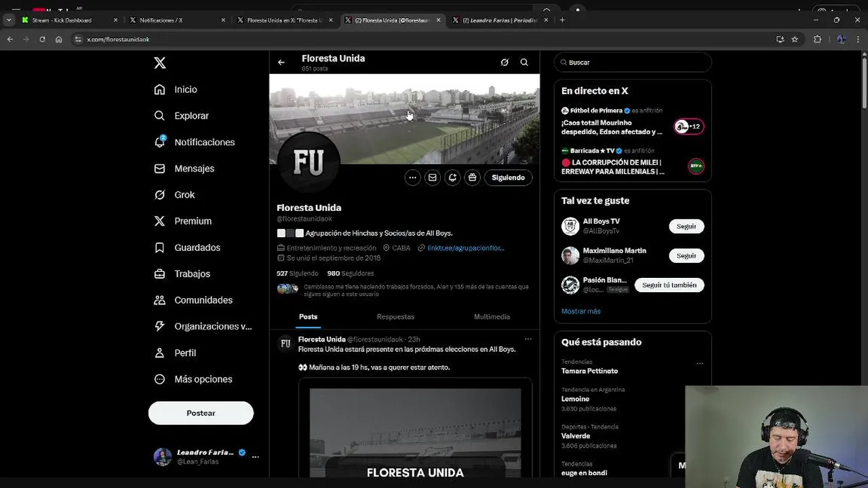Open the browser extensions puzzle icon

click(817, 39)
